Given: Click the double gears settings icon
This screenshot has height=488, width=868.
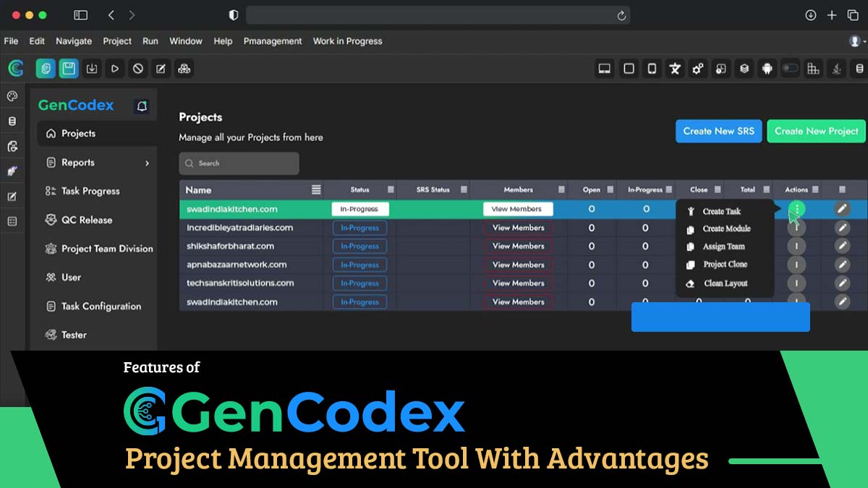Looking at the screenshot, I should tap(698, 69).
